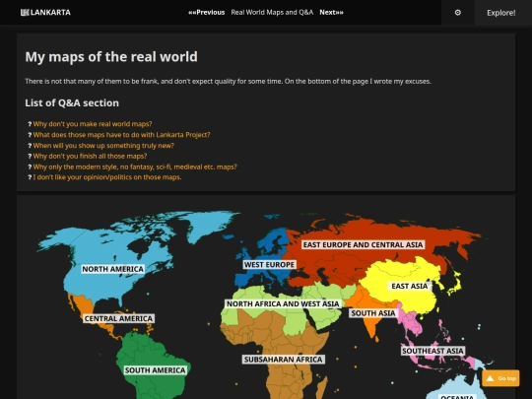Click the CENTRAL AMERICA map label

[119, 318]
